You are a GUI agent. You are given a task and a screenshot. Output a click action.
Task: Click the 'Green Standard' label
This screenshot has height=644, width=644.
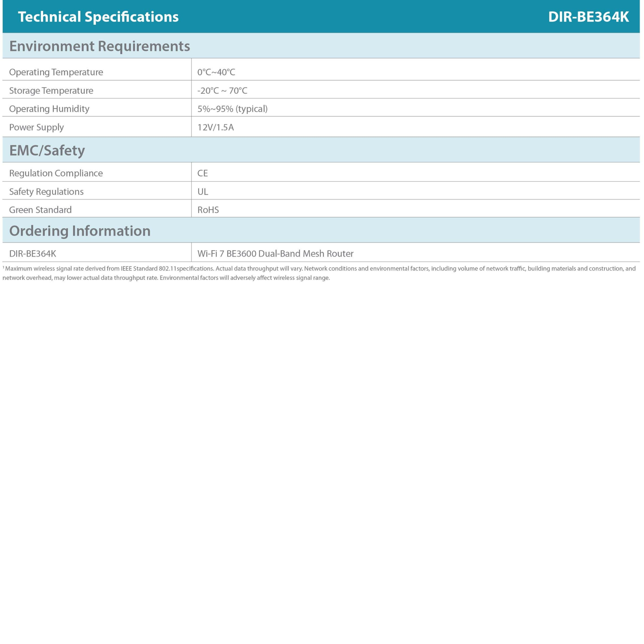pos(40,210)
